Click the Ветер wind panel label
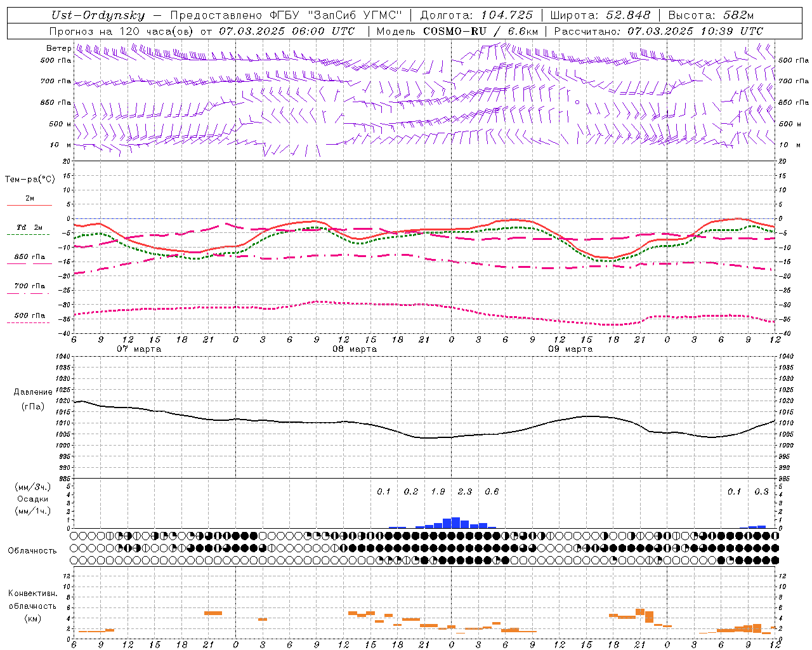 click(58, 48)
